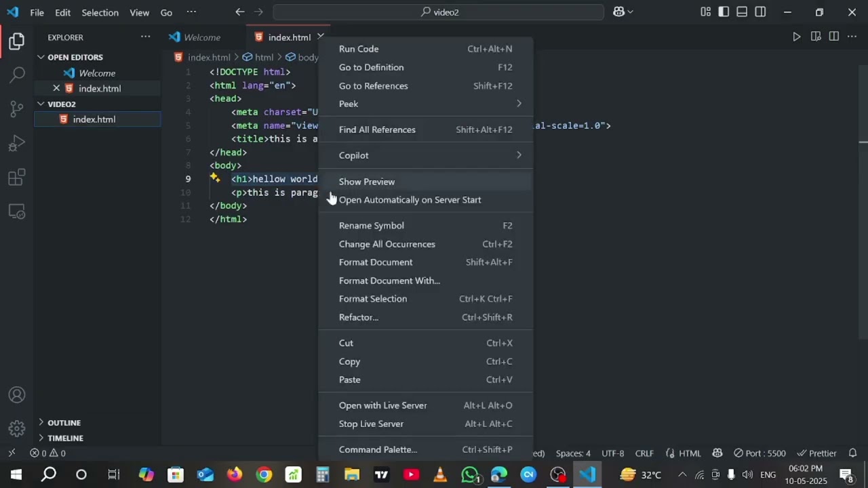Click the Split Editor icon
This screenshot has width=868, height=488.
click(x=833, y=37)
